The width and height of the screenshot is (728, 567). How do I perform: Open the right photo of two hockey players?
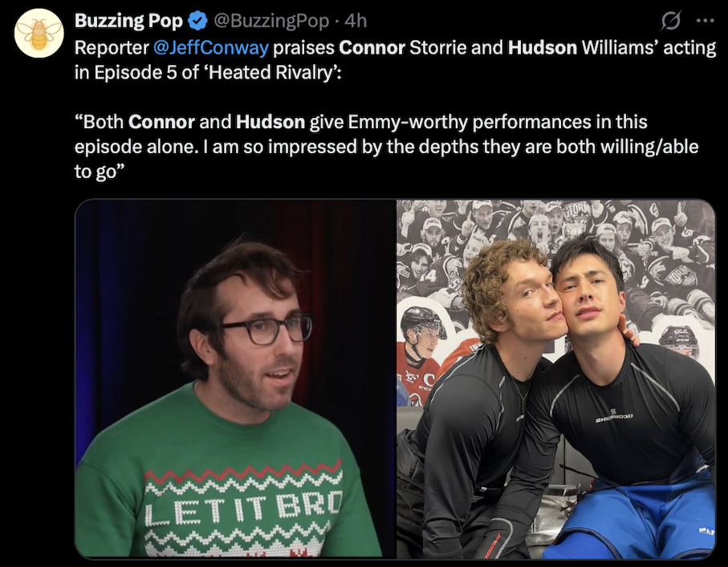[556, 379]
